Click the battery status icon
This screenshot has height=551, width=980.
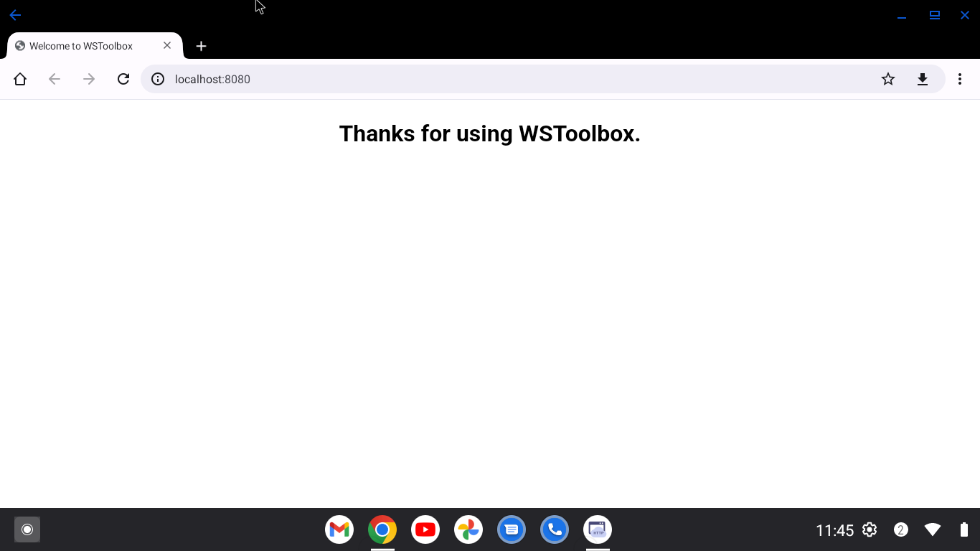click(963, 529)
